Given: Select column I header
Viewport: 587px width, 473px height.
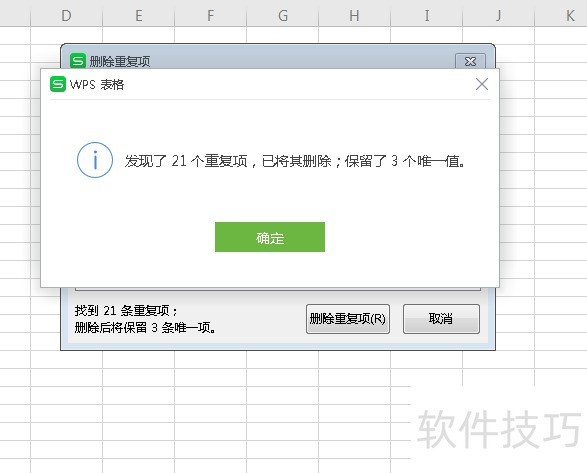Looking at the screenshot, I should pyautogui.click(x=427, y=16).
